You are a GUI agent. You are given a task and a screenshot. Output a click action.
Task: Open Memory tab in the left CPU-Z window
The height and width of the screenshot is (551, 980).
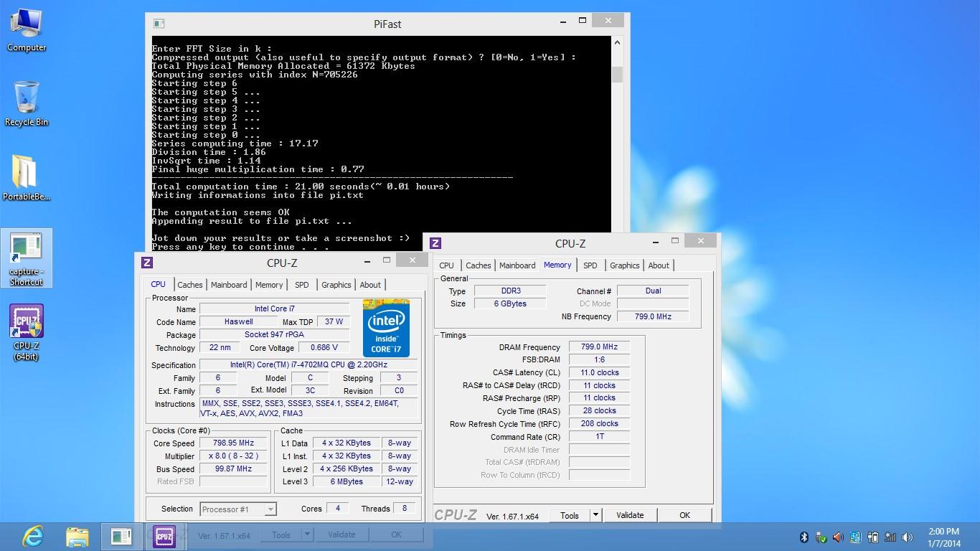click(269, 285)
